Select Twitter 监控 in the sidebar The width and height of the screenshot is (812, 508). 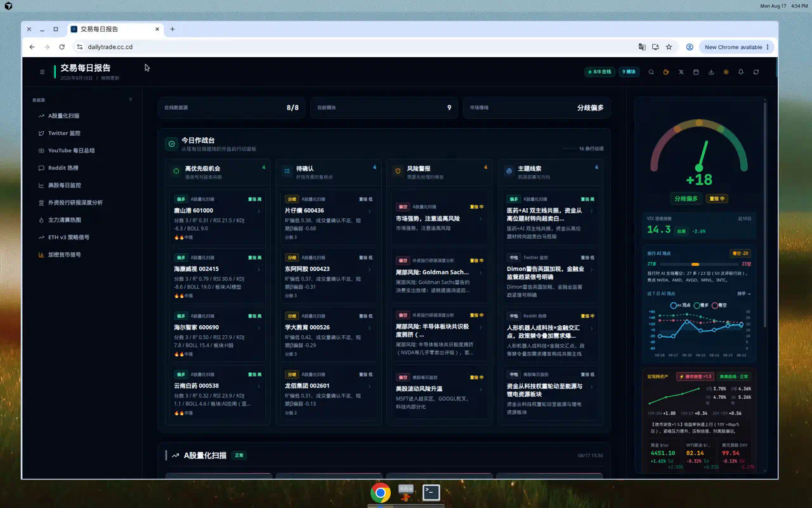(x=84, y=133)
